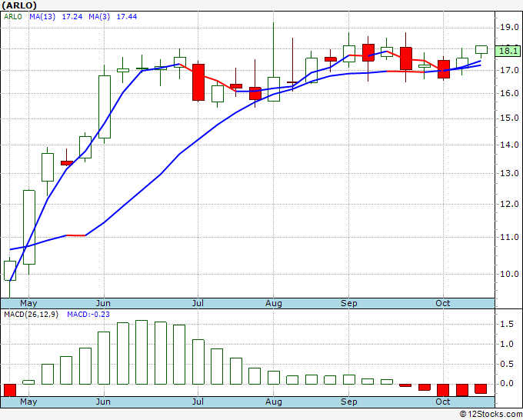Click the 0.0 MACD axis label
The width and height of the screenshot is (523, 420).
[x=507, y=384]
